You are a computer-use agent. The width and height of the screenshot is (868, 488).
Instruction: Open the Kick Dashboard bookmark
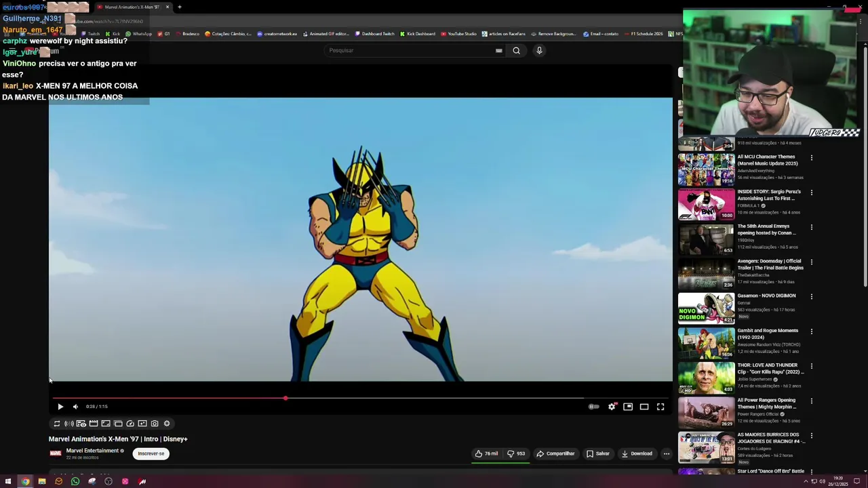point(418,34)
